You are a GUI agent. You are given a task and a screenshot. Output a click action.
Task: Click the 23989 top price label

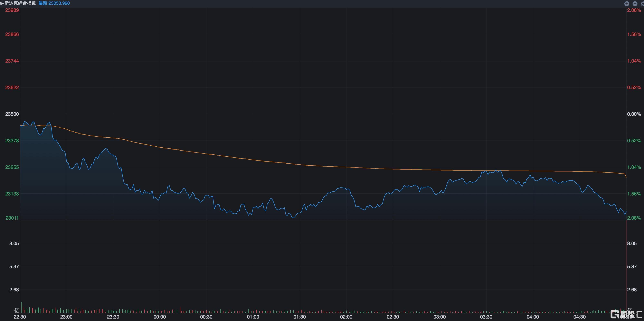tap(12, 10)
